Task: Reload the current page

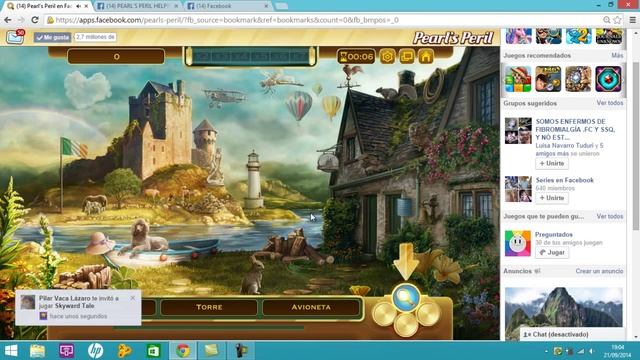Action: (x=35, y=20)
